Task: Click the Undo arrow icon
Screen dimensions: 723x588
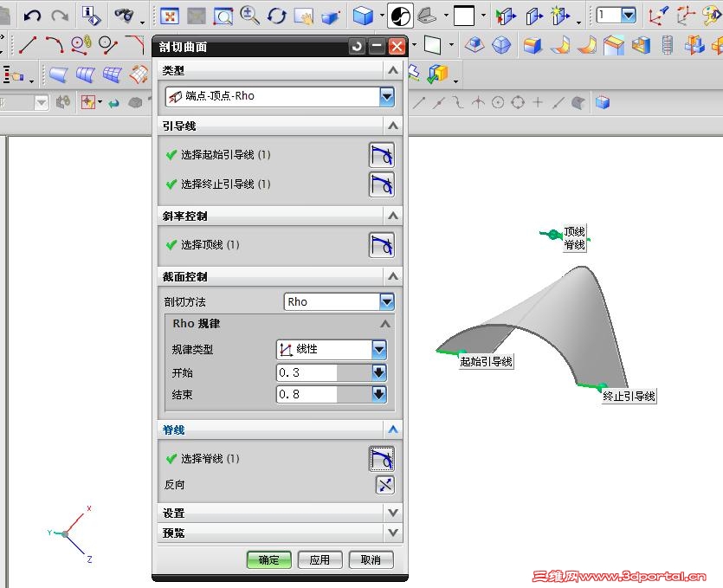Action: (32, 16)
